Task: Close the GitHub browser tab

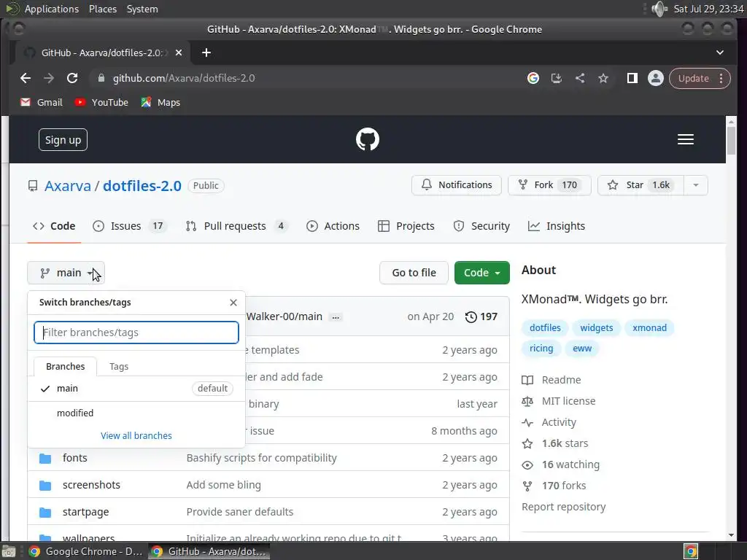Action: click(179, 52)
